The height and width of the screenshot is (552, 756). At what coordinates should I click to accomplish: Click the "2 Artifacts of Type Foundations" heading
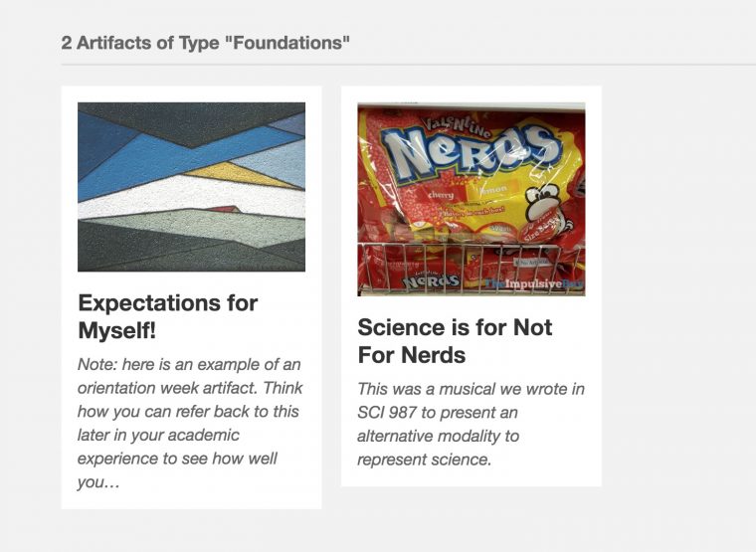pyautogui.click(x=205, y=43)
